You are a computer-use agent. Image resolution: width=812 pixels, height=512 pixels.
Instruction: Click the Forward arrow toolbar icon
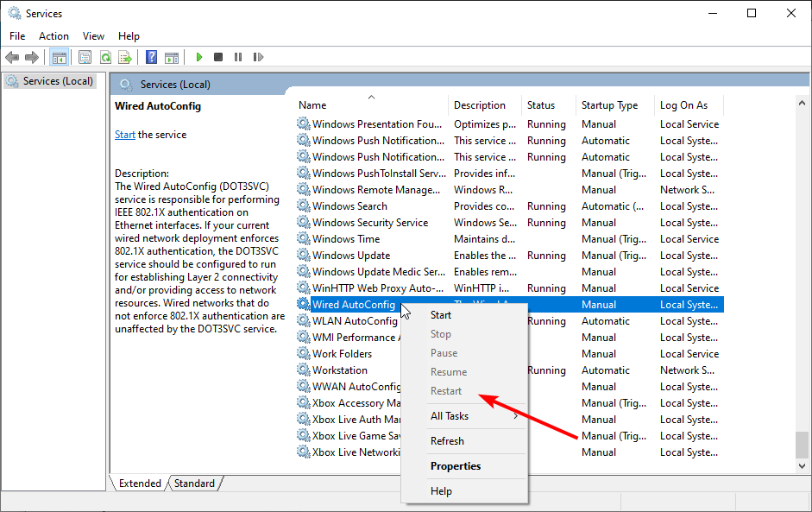click(32, 57)
